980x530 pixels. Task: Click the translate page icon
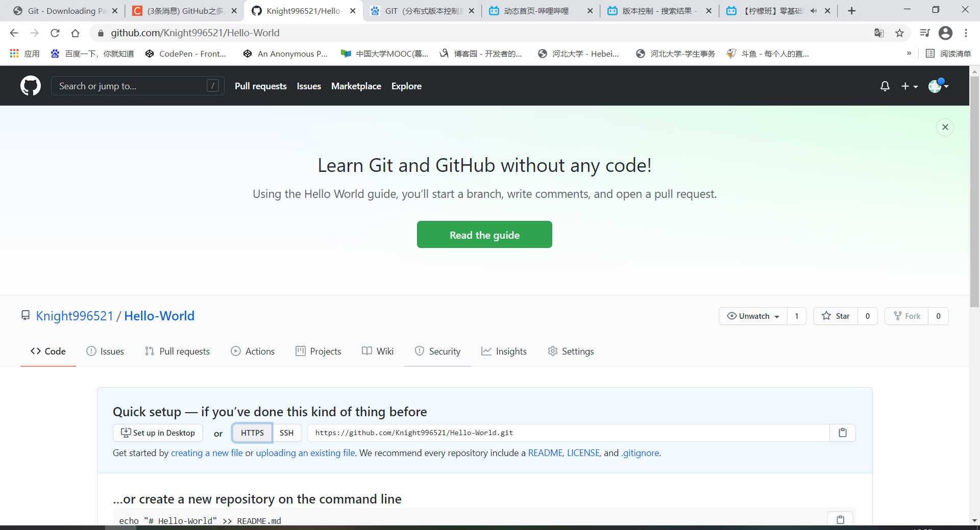click(879, 33)
